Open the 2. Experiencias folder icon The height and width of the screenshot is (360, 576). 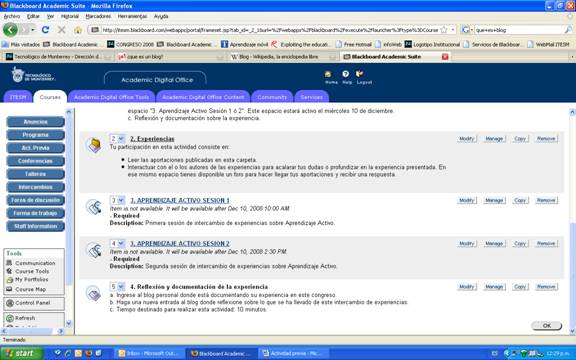[94, 145]
